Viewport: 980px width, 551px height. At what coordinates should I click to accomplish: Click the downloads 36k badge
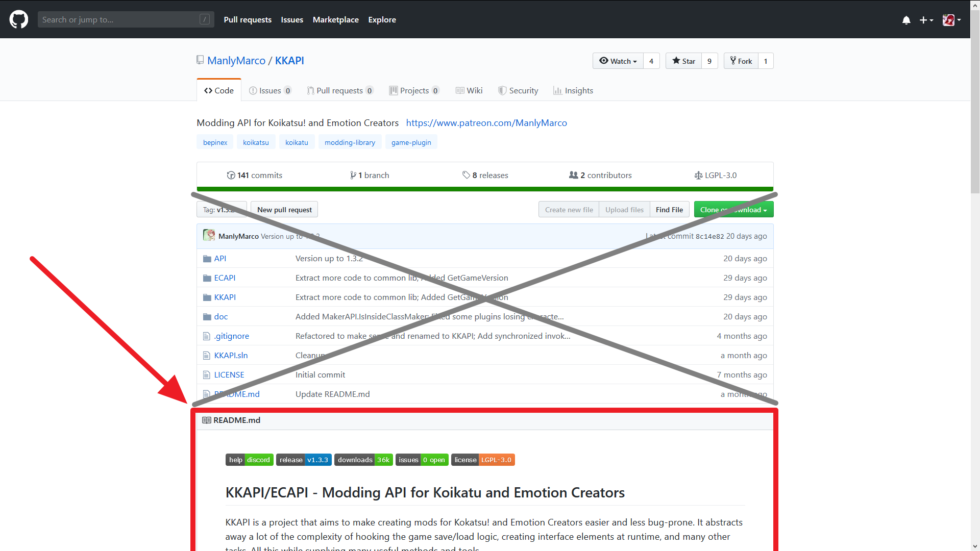point(363,460)
